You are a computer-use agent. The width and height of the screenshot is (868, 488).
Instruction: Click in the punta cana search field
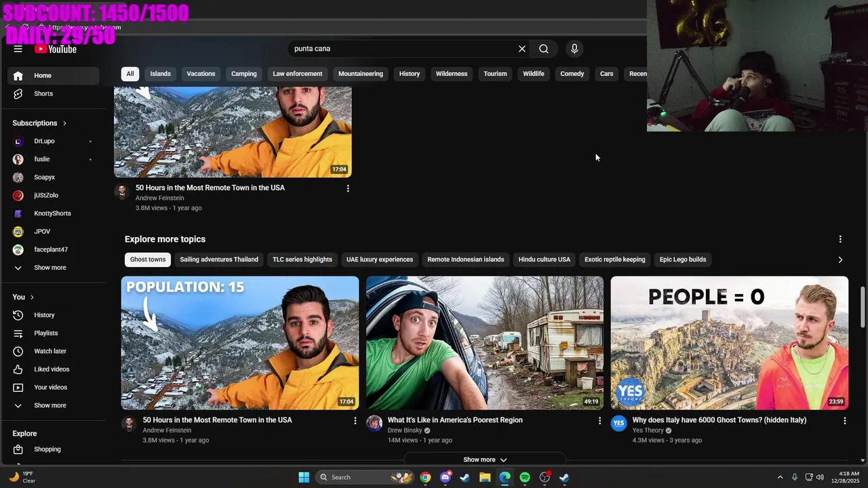403,49
